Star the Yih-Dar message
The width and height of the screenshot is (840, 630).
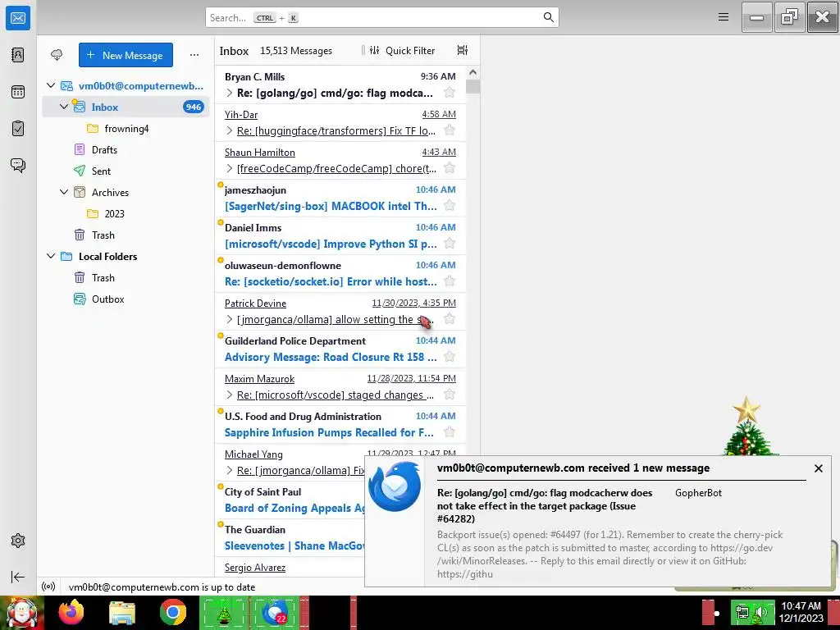click(450, 130)
